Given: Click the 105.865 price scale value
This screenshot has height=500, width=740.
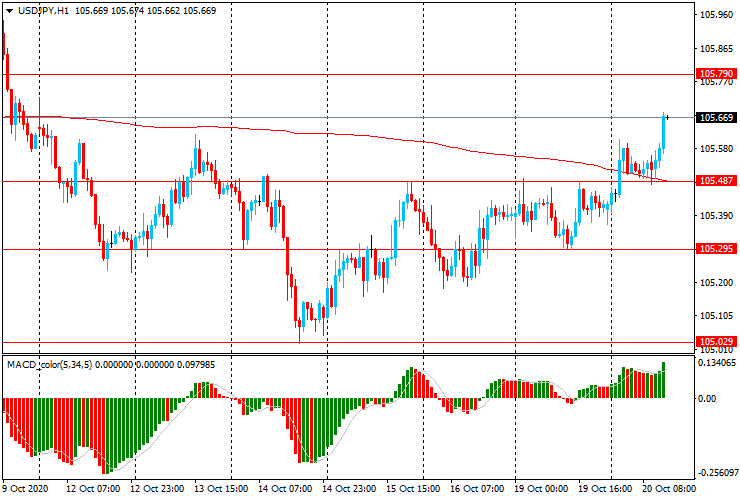Looking at the screenshot, I should coord(716,49).
